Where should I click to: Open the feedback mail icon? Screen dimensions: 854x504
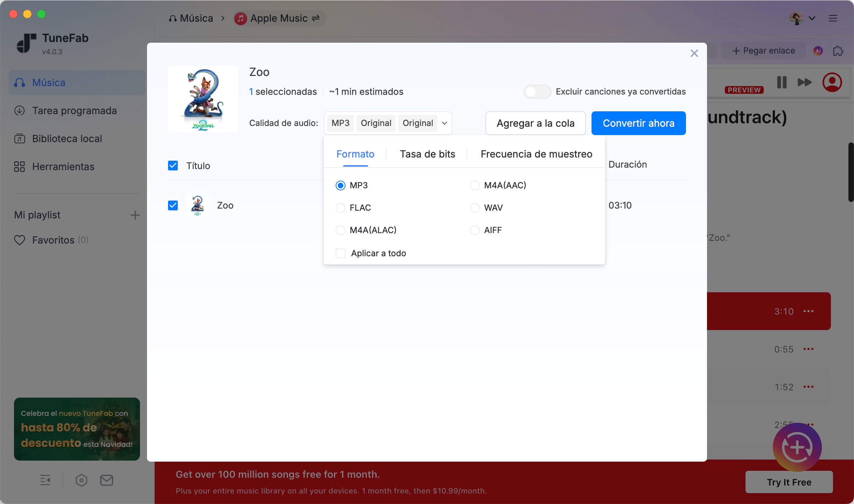point(106,480)
